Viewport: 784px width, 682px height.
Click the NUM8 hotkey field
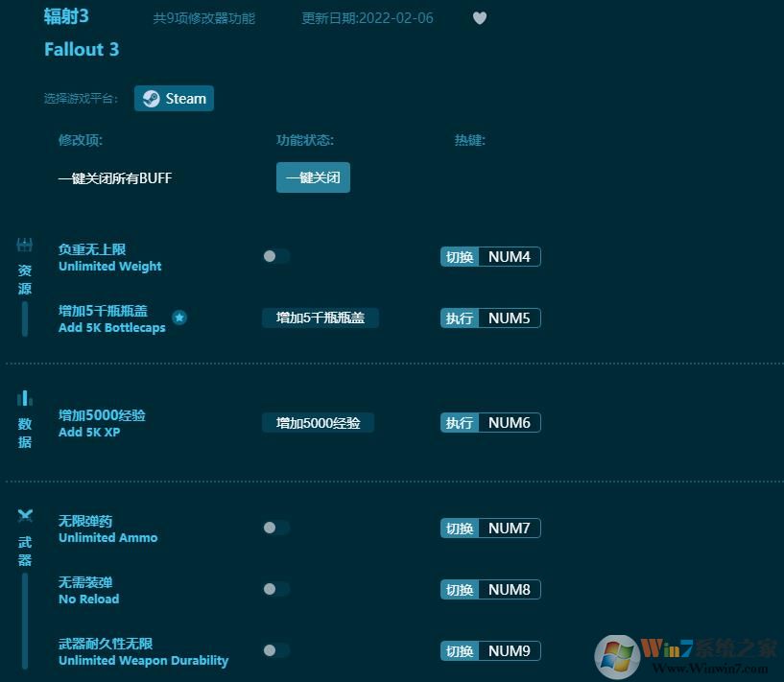(x=510, y=590)
